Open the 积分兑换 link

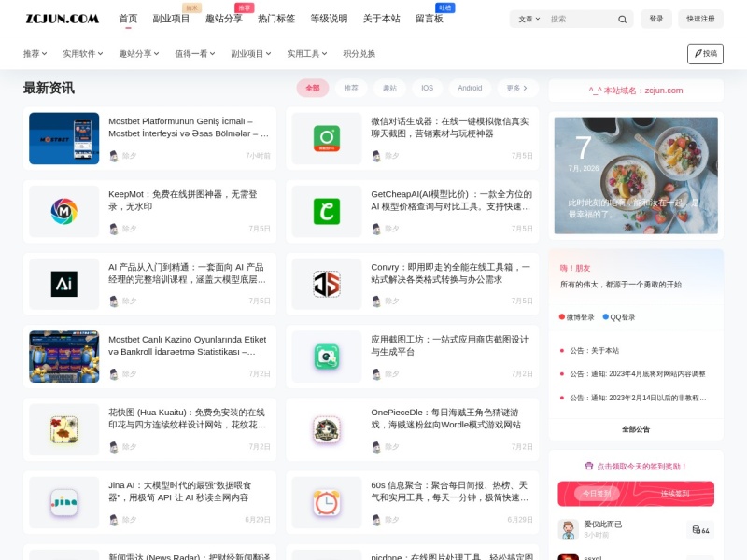(x=359, y=54)
